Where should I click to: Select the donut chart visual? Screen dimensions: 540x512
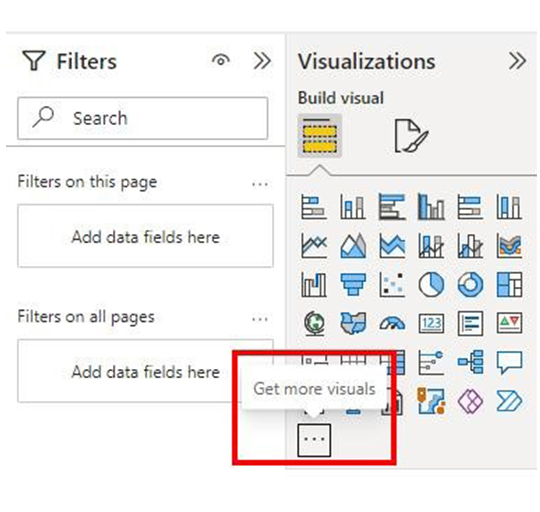coord(470,284)
